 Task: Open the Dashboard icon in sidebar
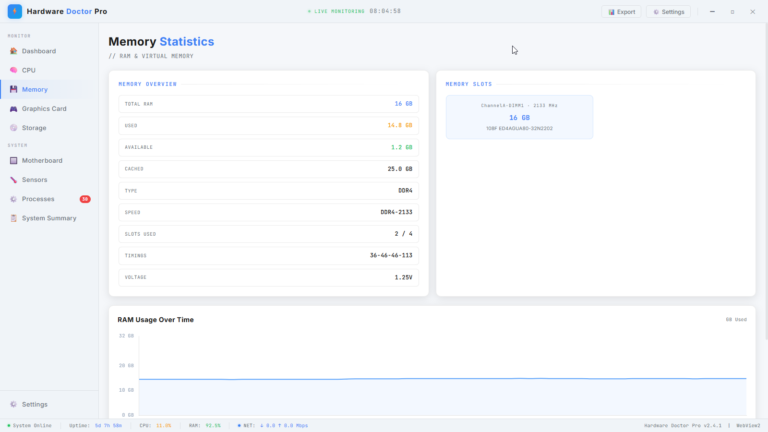[13, 51]
